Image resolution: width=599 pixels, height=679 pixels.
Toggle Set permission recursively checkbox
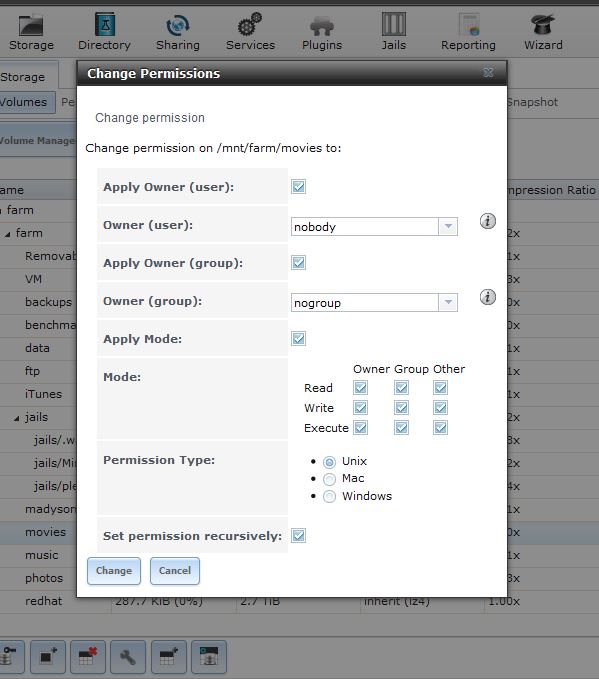pos(298,536)
